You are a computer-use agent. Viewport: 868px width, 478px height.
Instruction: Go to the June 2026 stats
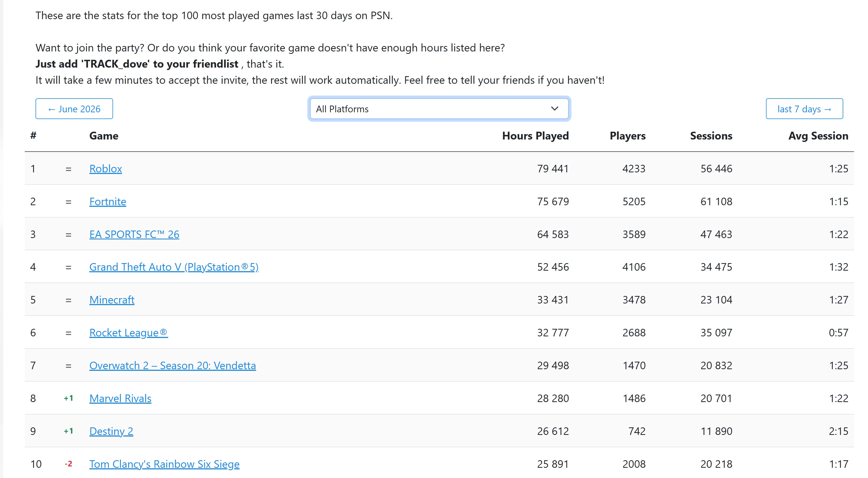point(74,109)
